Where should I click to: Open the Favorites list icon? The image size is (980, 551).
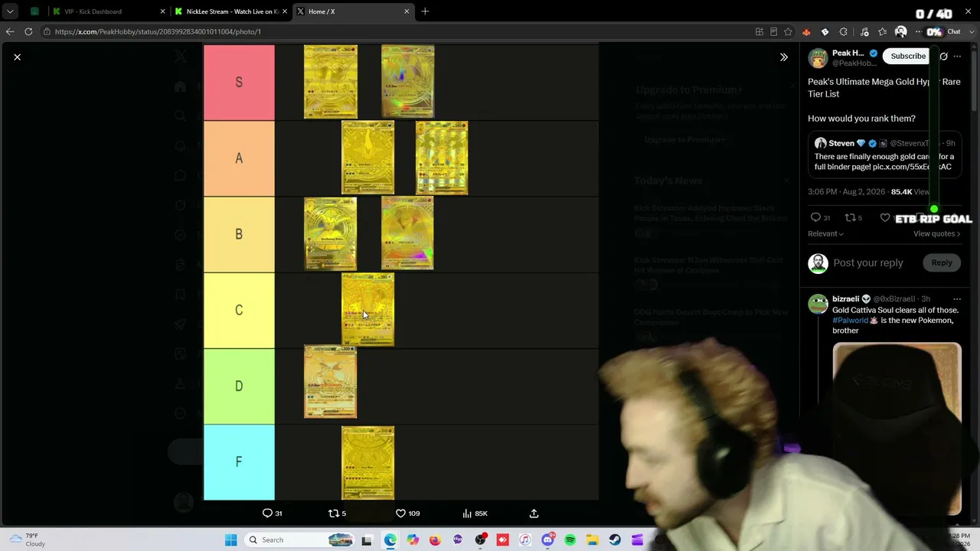(883, 32)
